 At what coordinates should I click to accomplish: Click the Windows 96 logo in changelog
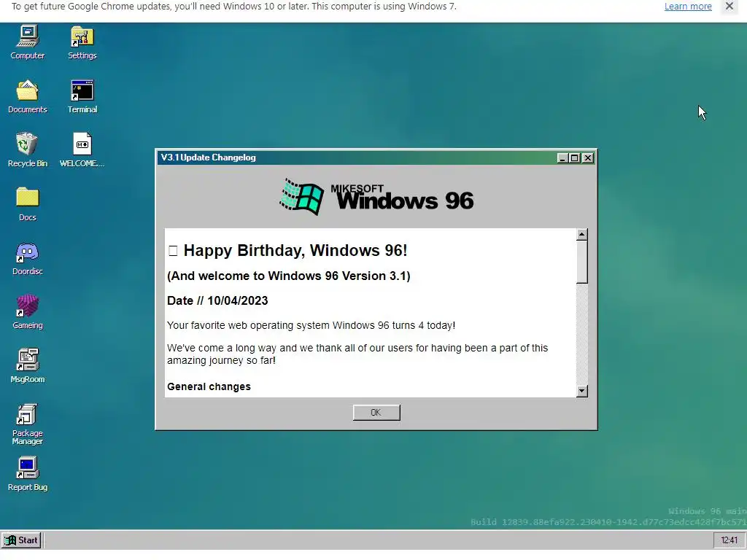pyautogui.click(x=376, y=197)
